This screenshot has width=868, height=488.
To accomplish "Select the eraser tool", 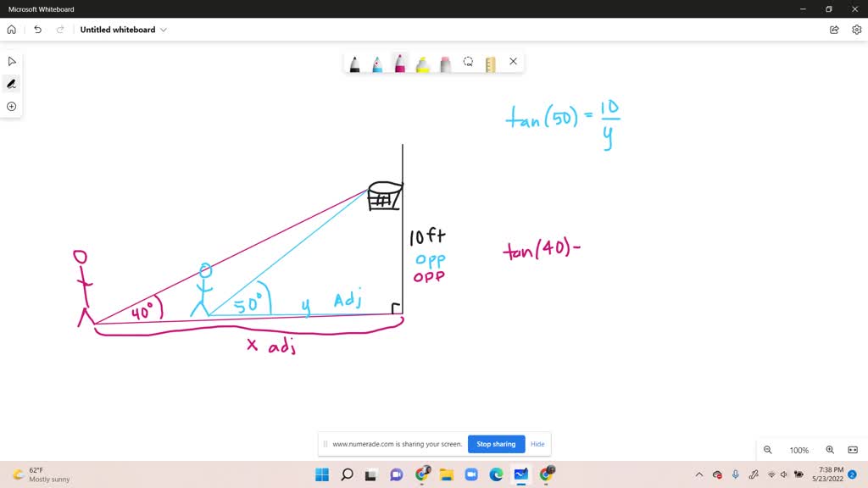I will [x=445, y=62].
